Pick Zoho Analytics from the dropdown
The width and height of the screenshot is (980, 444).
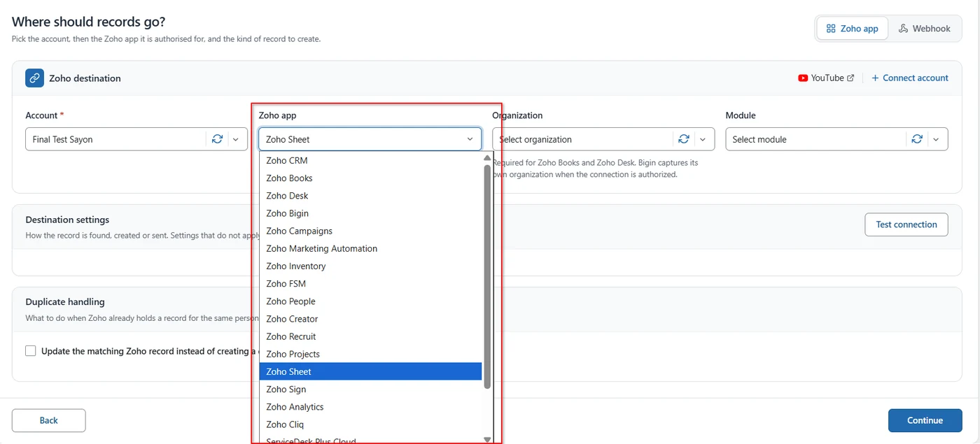coord(370,407)
